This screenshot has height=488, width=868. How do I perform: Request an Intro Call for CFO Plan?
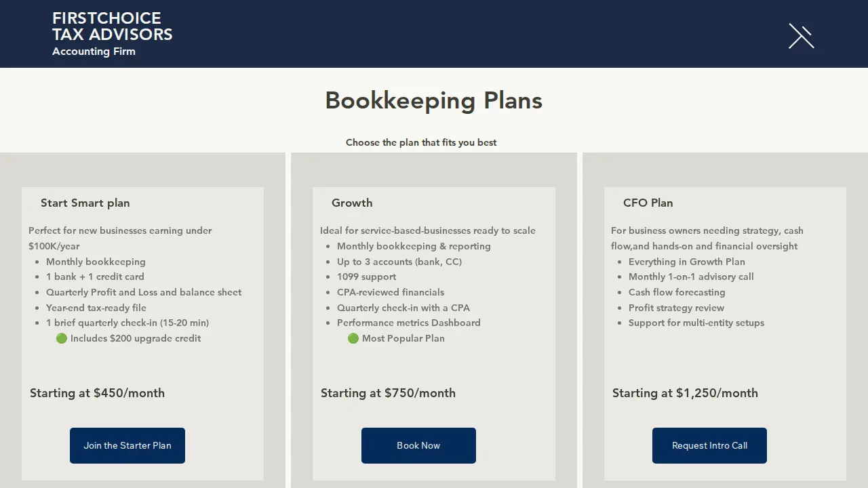709,445
